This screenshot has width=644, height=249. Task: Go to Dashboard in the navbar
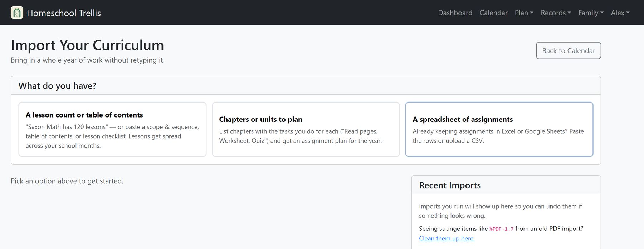point(455,13)
